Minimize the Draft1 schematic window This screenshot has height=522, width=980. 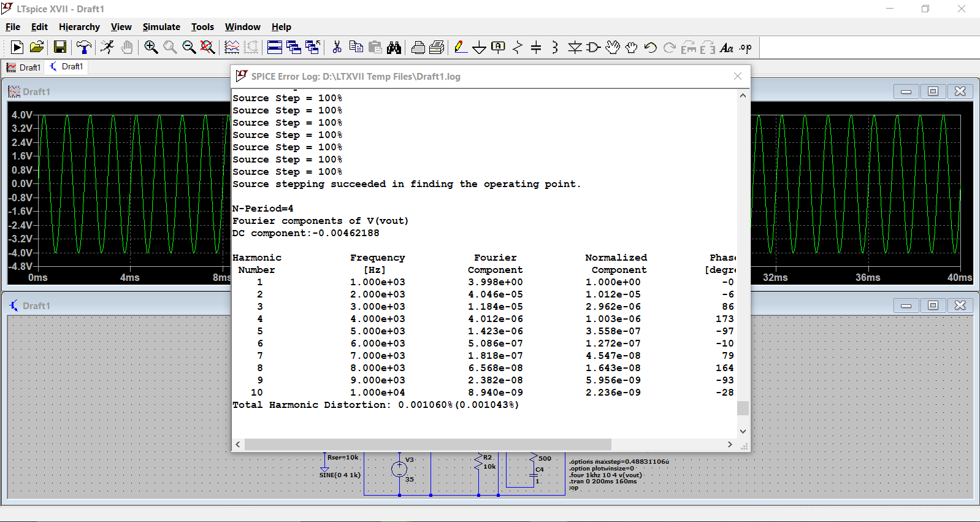click(x=906, y=305)
